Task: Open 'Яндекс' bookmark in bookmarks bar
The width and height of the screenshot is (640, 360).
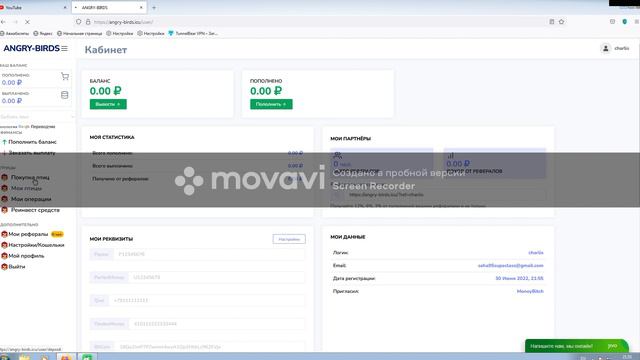Action: click(43, 33)
